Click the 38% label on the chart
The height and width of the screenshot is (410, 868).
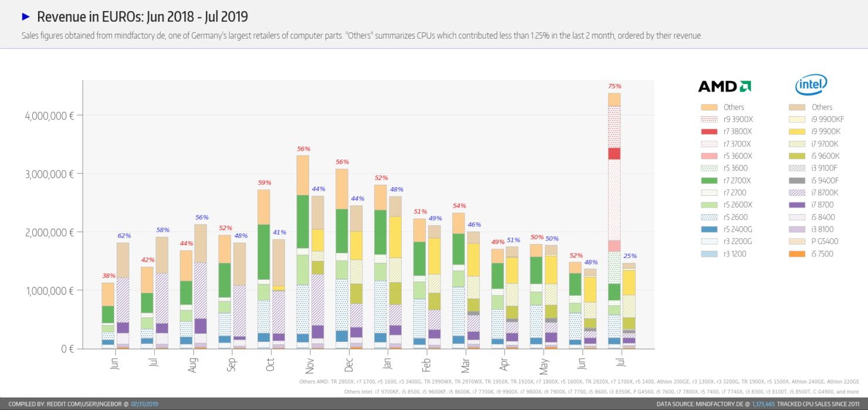click(108, 276)
